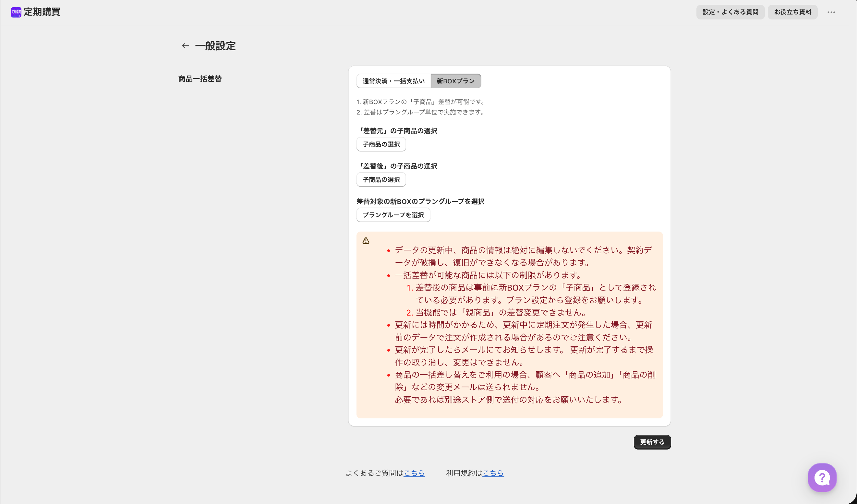Screen dimensions: 857x504
Task: Click プラングループを選択 button
Action: pyautogui.click(x=393, y=215)
